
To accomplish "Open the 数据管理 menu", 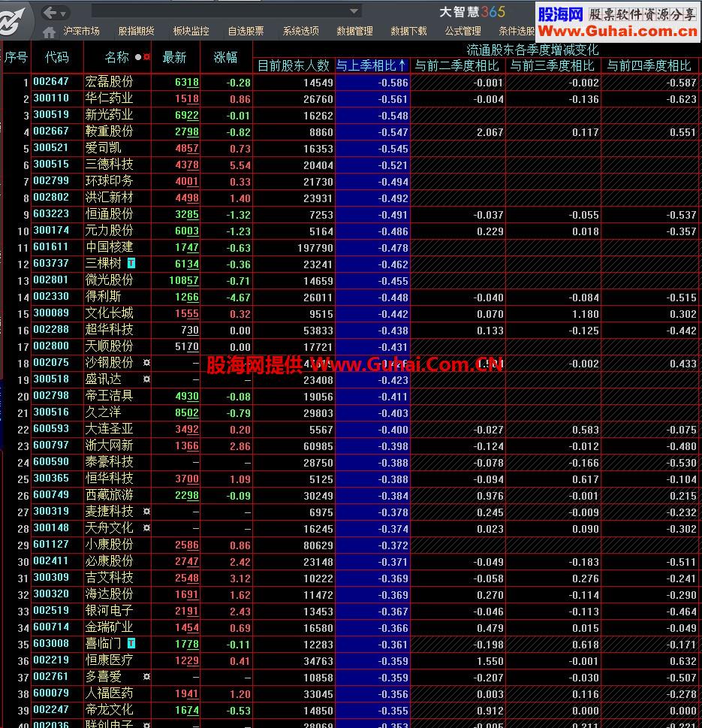I will [354, 31].
